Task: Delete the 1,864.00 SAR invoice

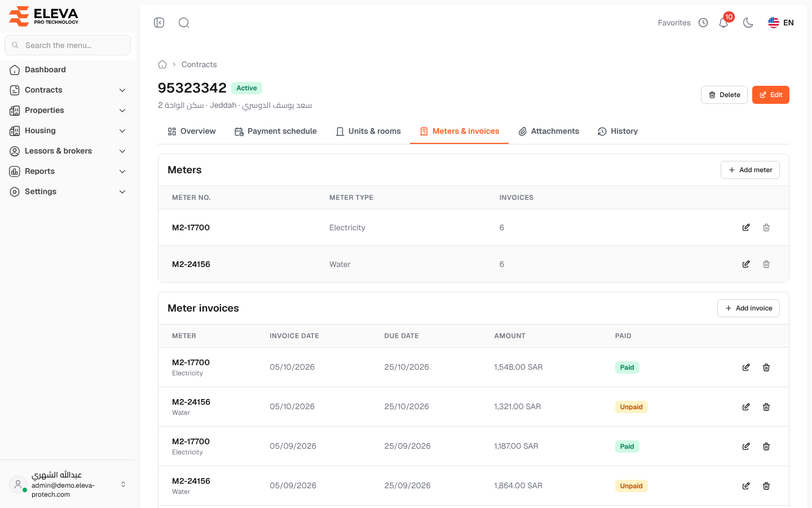Action: (766, 486)
